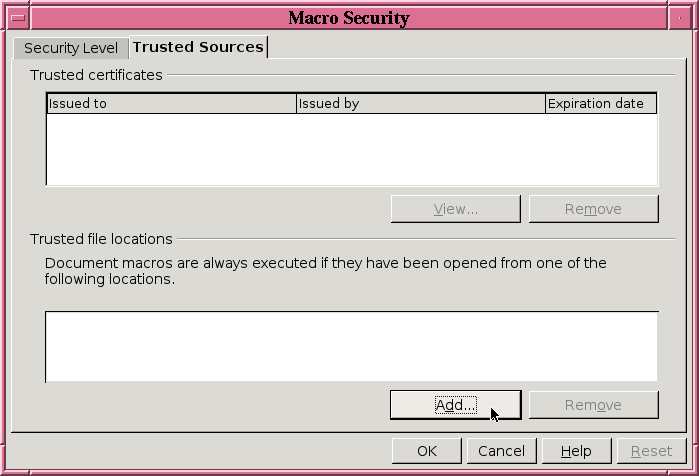This screenshot has height=476, width=699.
Task: Open Help for Macro Security
Action: tap(576, 451)
